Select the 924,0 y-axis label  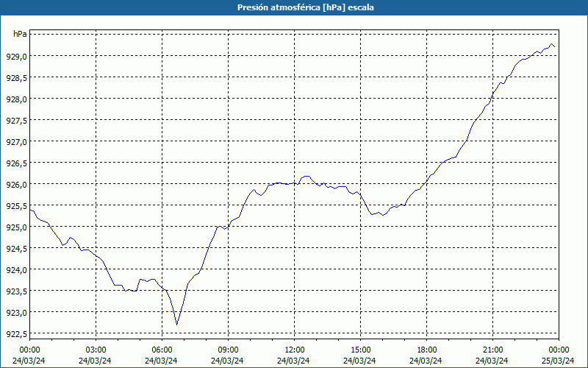coord(16,270)
